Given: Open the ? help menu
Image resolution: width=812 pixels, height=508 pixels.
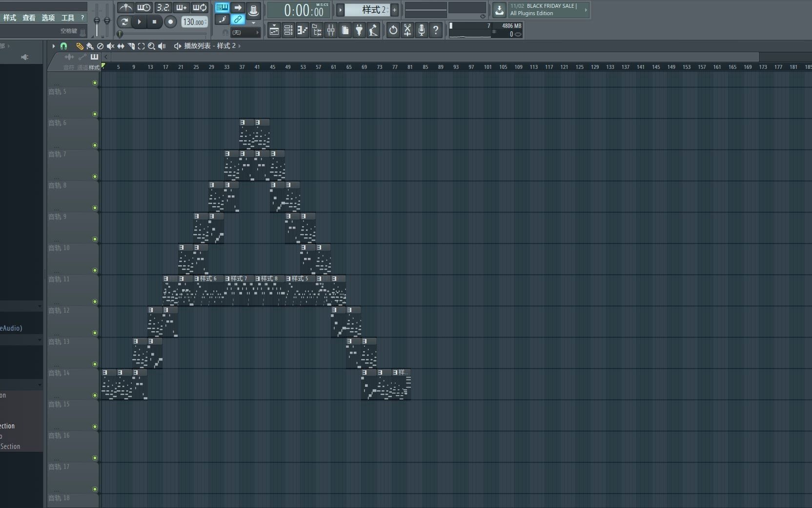Looking at the screenshot, I should (x=82, y=18).
